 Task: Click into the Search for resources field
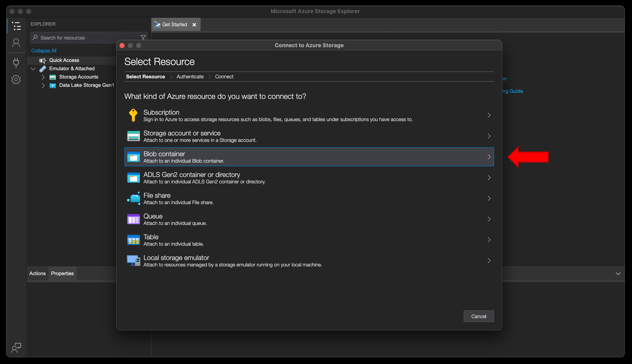(x=89, y=38)
